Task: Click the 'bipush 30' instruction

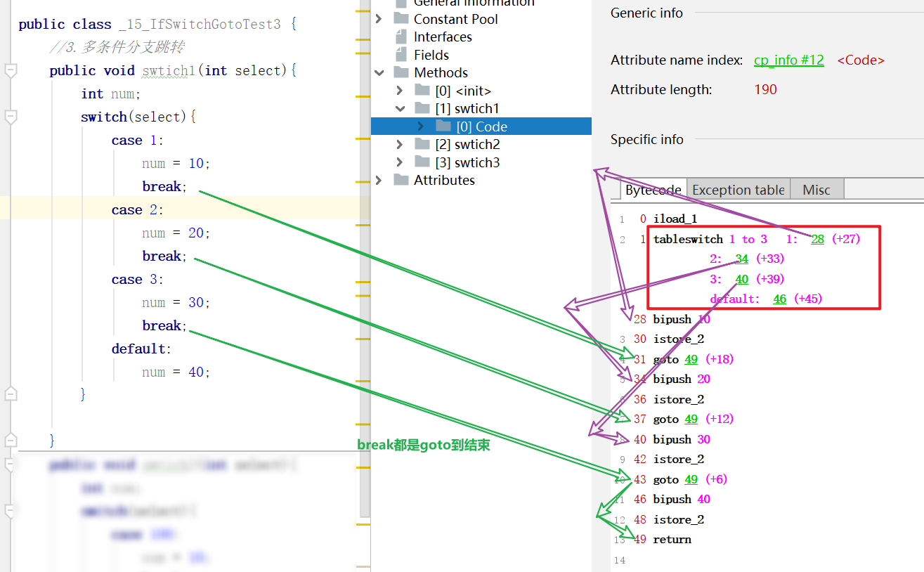Action: 682,439
